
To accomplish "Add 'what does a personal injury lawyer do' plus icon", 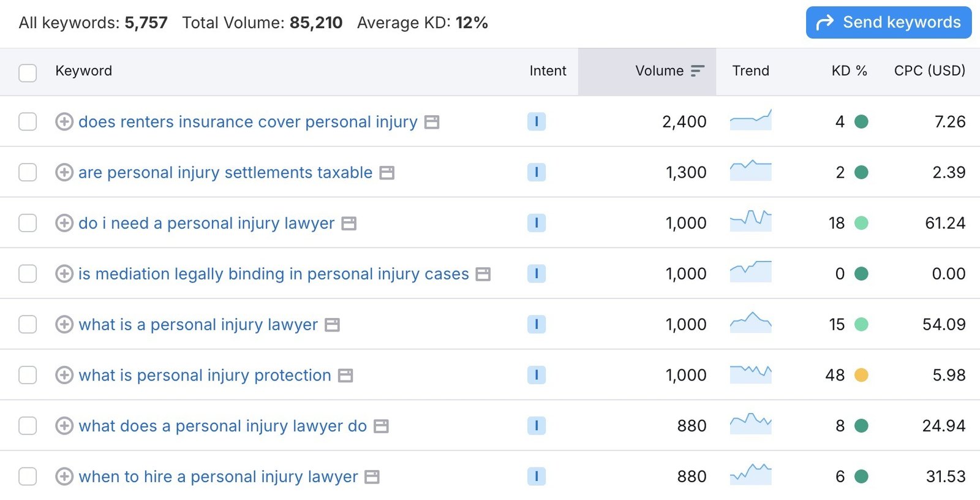I will [64, 426].
